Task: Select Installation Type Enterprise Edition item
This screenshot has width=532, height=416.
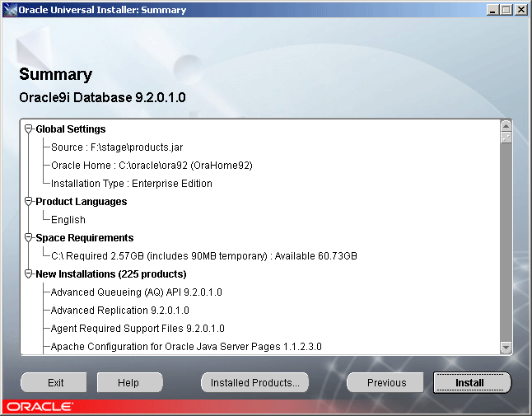Action: point(132,184)
